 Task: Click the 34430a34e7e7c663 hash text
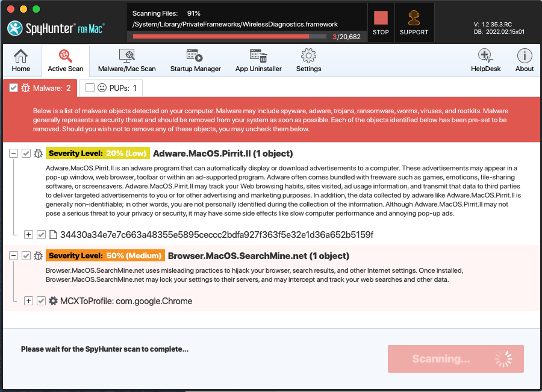coord(217,235)
